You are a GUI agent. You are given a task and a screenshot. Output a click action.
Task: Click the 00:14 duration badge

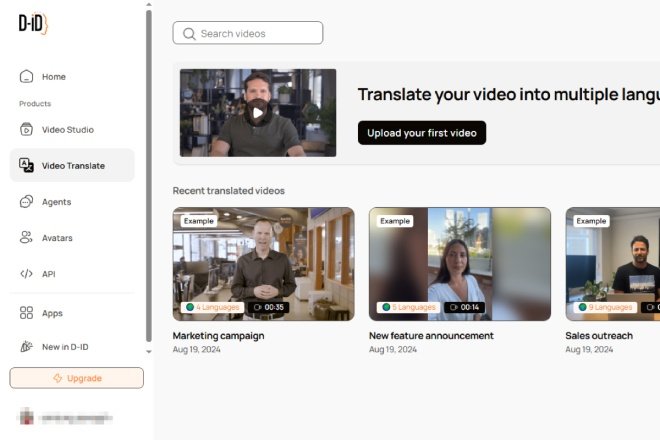465,307
